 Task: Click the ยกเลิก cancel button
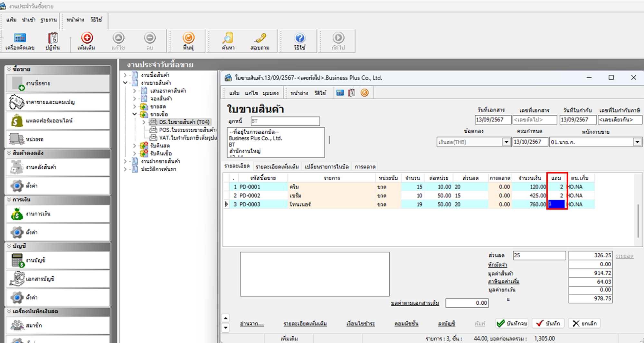(584, 323)
